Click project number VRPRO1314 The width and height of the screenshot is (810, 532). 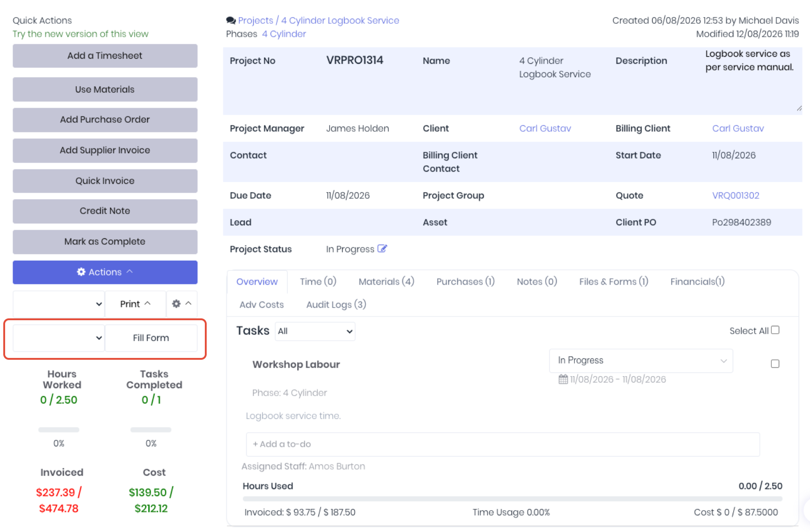pyautogui.click(x=355, y=61)
